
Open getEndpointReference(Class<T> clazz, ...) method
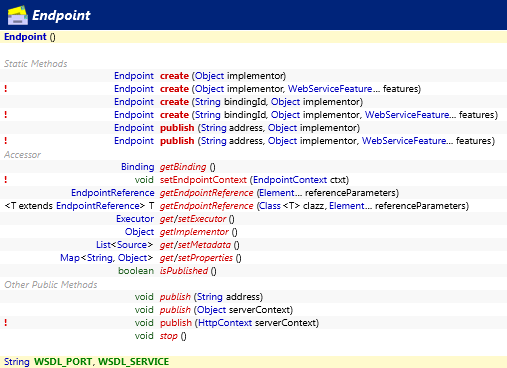(x=206, y=206)
